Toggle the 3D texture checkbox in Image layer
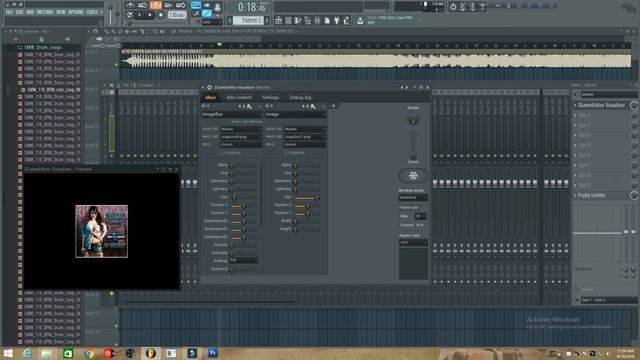 click(x=286, y=153)
